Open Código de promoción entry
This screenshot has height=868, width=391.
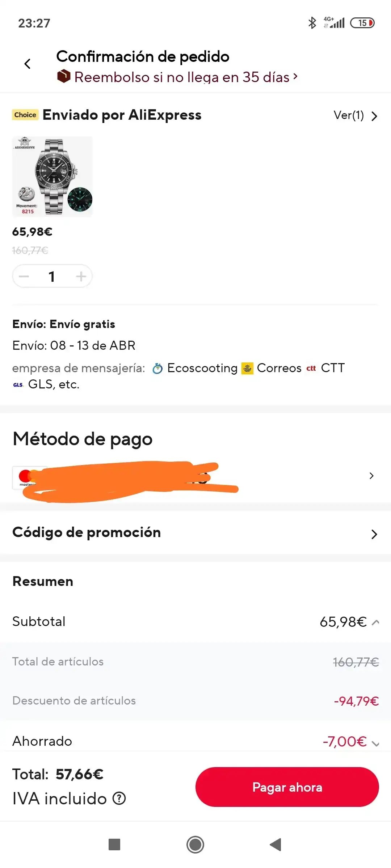[195, 533]
